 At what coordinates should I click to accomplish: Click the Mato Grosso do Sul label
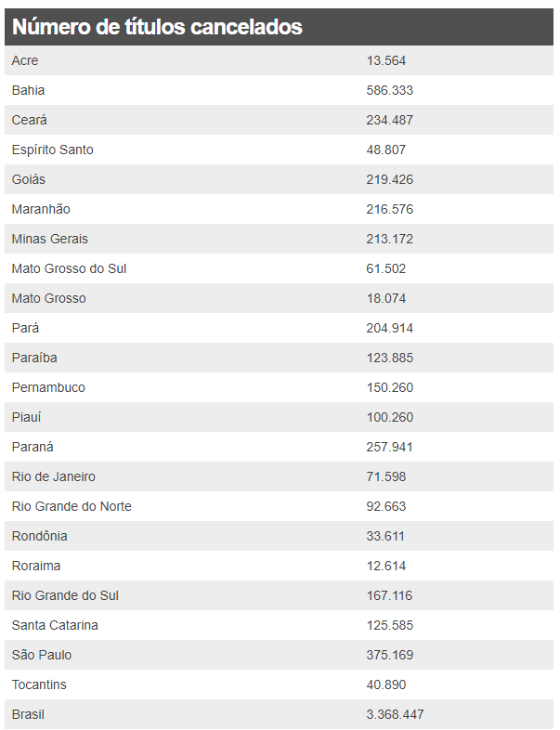[69, 268]
